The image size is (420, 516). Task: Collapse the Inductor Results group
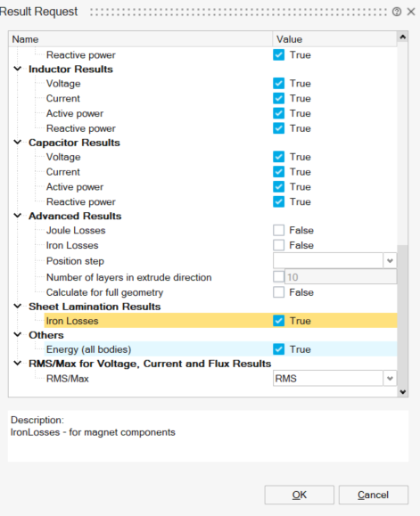coord(18,69)
